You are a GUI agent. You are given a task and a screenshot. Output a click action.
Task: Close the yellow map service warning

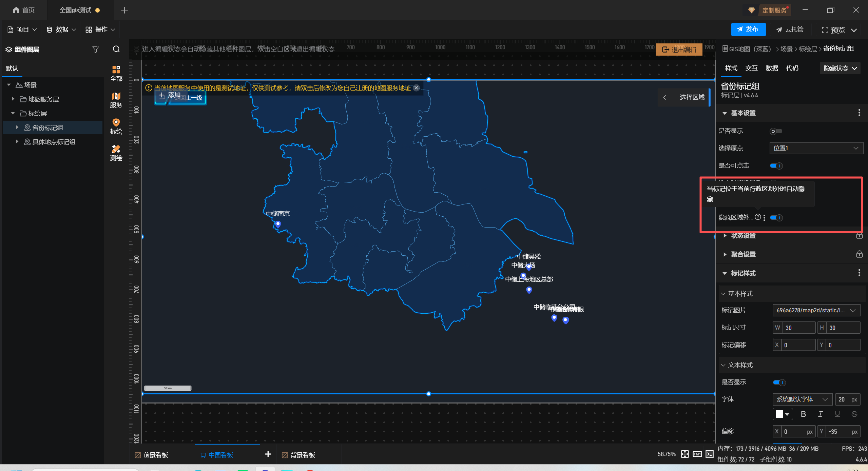tap(417, 88)
